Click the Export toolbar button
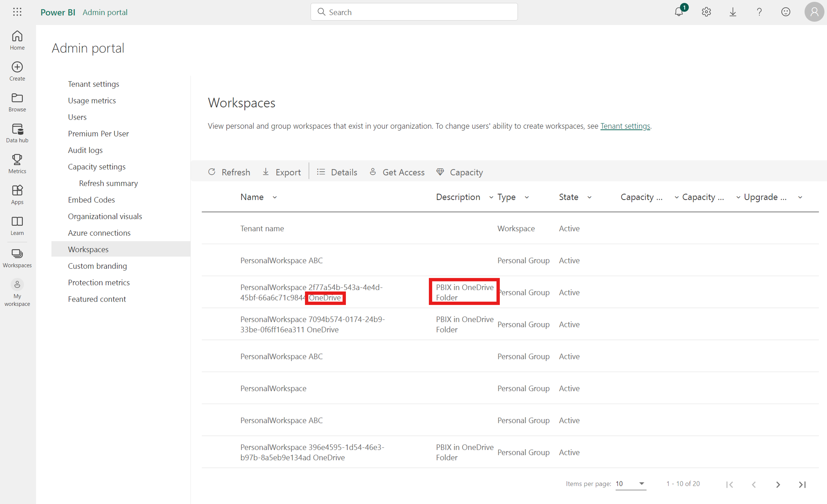Viewport: 827px width, 504px height. pos(281,172)
